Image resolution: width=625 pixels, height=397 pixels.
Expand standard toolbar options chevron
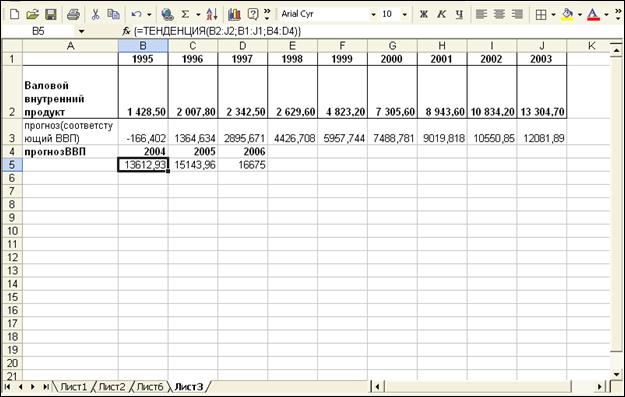[x=267, y=14]
